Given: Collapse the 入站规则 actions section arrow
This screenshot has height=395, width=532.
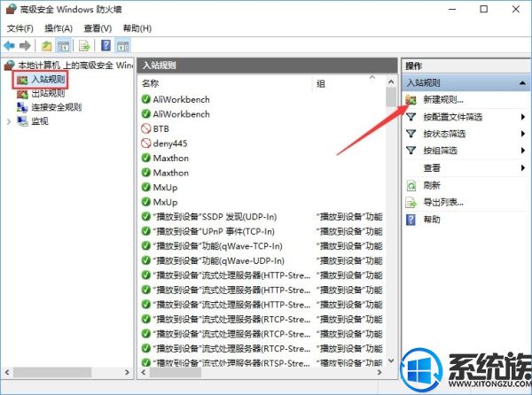Looking at the screenshot, I should coord(522,83).
